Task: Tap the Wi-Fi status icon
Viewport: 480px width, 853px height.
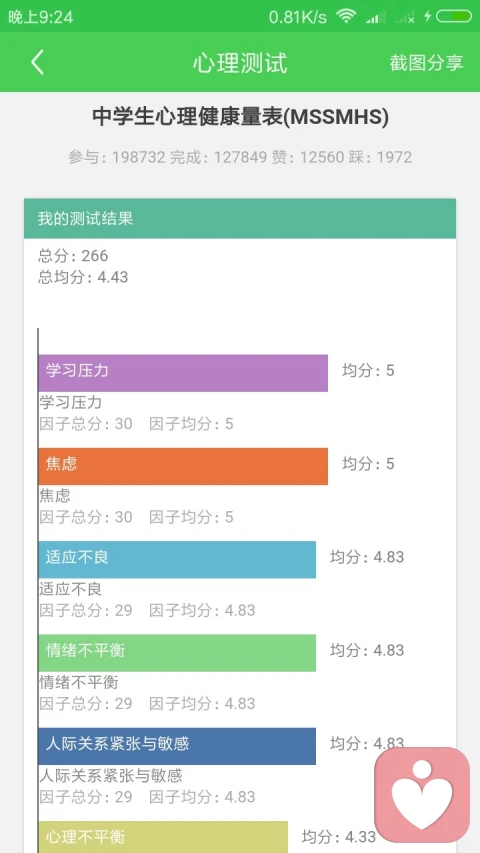Action: 345,16
